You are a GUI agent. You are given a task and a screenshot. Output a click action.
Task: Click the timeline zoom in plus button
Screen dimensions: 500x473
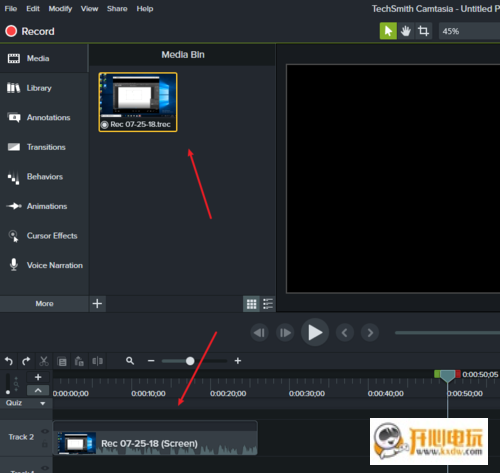[x=238, y=361]
